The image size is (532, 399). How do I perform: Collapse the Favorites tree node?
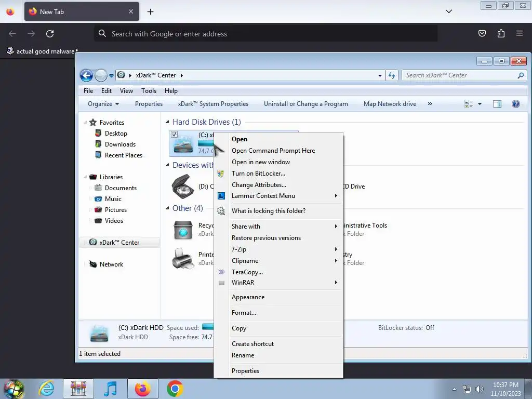86,123
